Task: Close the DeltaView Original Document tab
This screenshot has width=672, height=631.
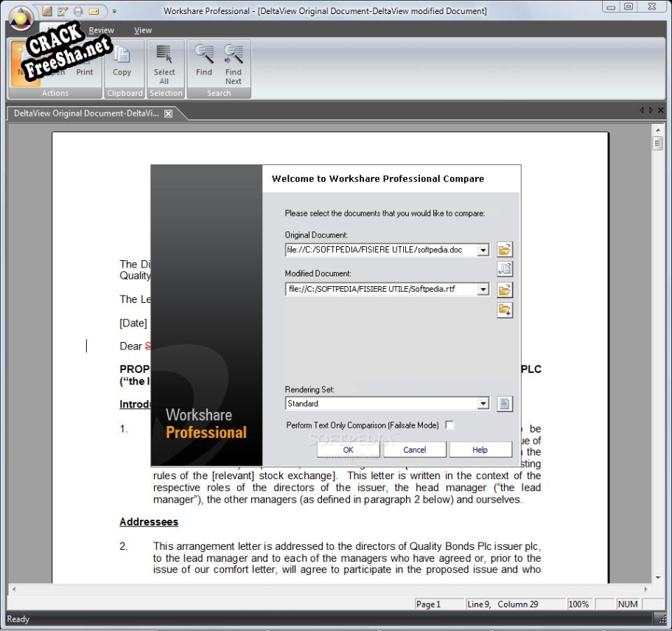Action: (168, 114)
